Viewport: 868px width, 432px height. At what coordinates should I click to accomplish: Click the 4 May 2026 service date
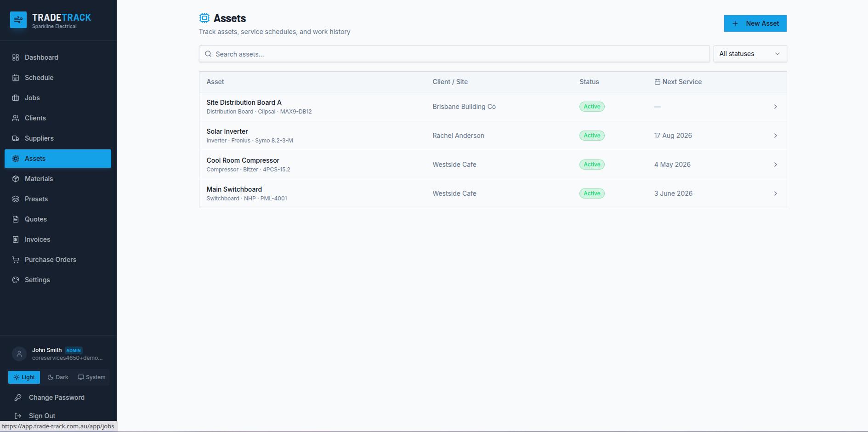click(x=672, y=165)
